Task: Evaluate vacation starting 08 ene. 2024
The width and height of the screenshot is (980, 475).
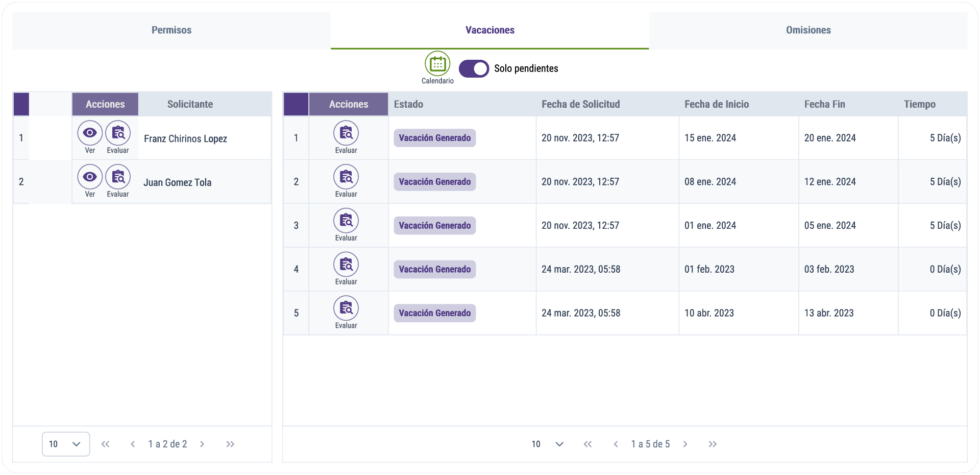Action: (x=346, y=177)
